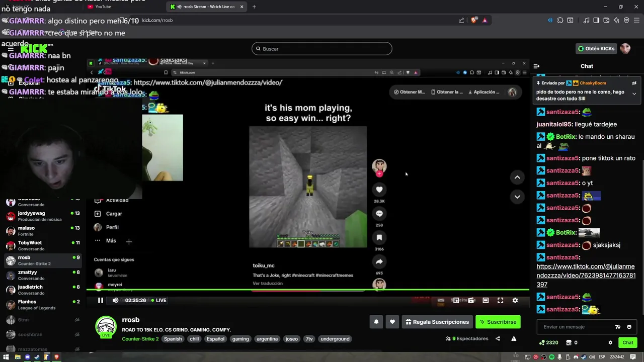The height and width of the screenshot is (362, 644).
Task: Open jordyyswag channel in sidebar
Action: 42,216
